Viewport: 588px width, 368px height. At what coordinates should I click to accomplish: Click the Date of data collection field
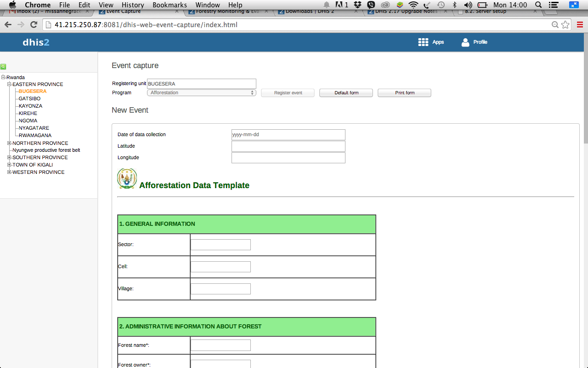click(x=288, y=135)
